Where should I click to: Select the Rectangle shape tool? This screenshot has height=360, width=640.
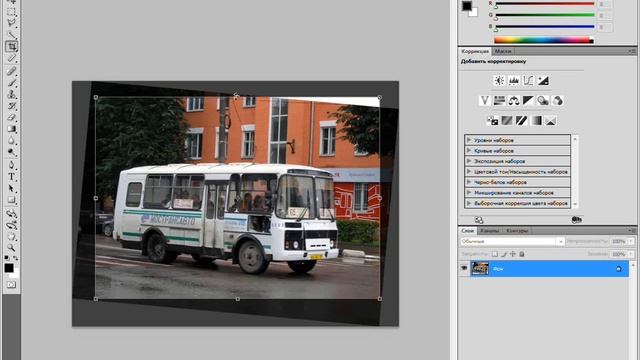(x=11, y=200)
